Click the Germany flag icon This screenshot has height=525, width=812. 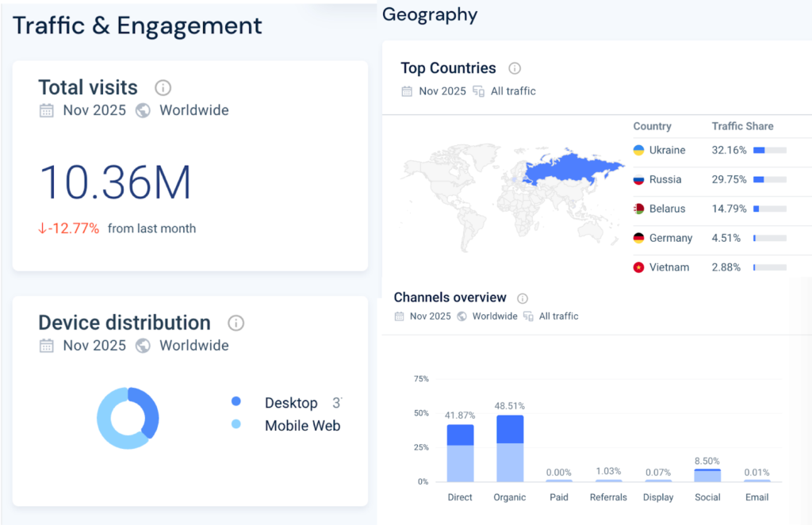(638, 238)
